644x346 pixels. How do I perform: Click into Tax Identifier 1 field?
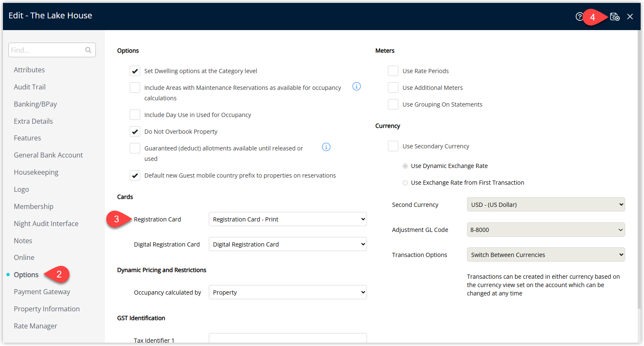click(x=288, y=338)
